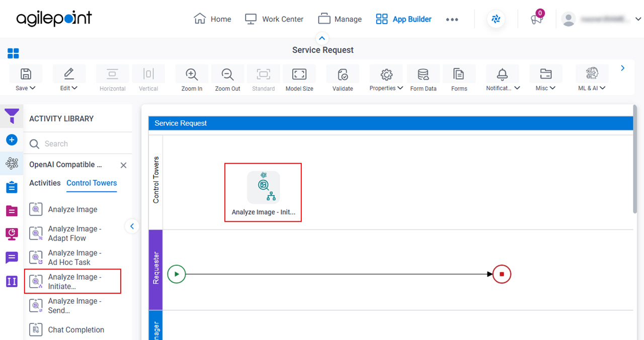Image resolution: width=644 pixels, height=340 pixels.
Task: Select Analyze Image - Send... activity
Action: (73, 306)
